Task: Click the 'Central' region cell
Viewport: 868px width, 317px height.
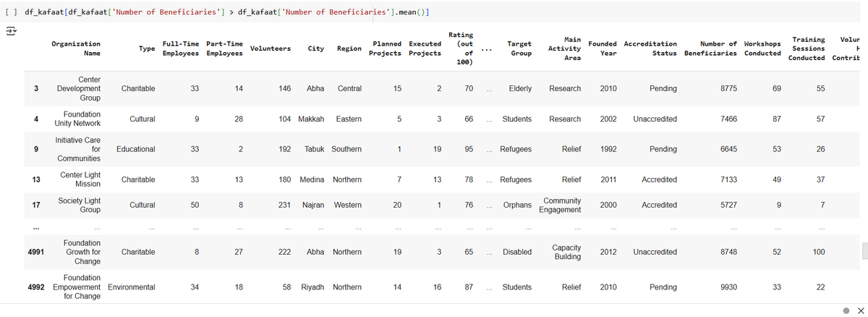Action: click(x=349, y=88)
